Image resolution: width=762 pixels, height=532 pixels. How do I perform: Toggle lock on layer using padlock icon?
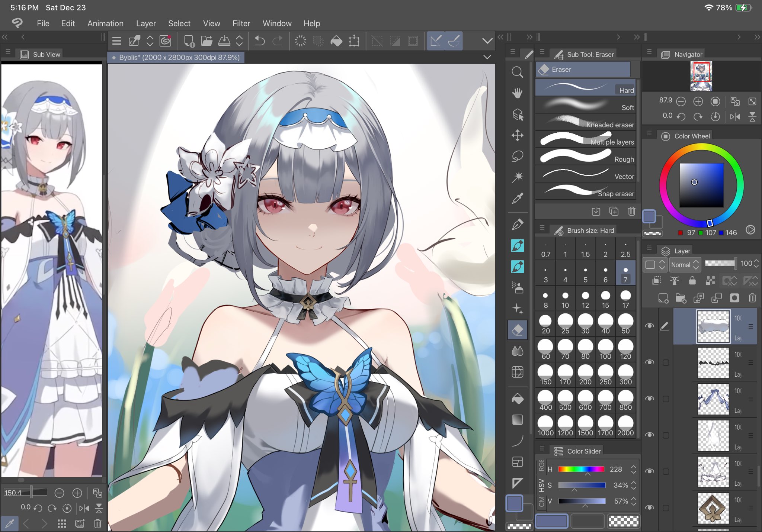692,281
